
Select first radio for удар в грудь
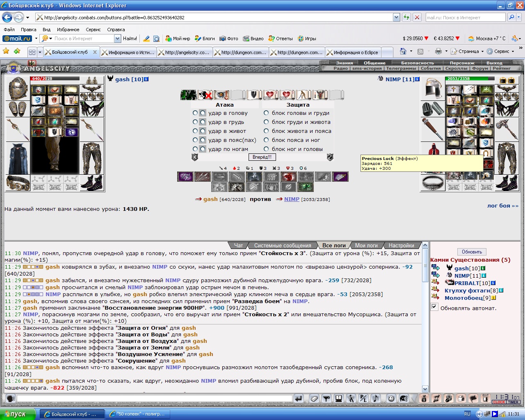[x=195, y=122]
